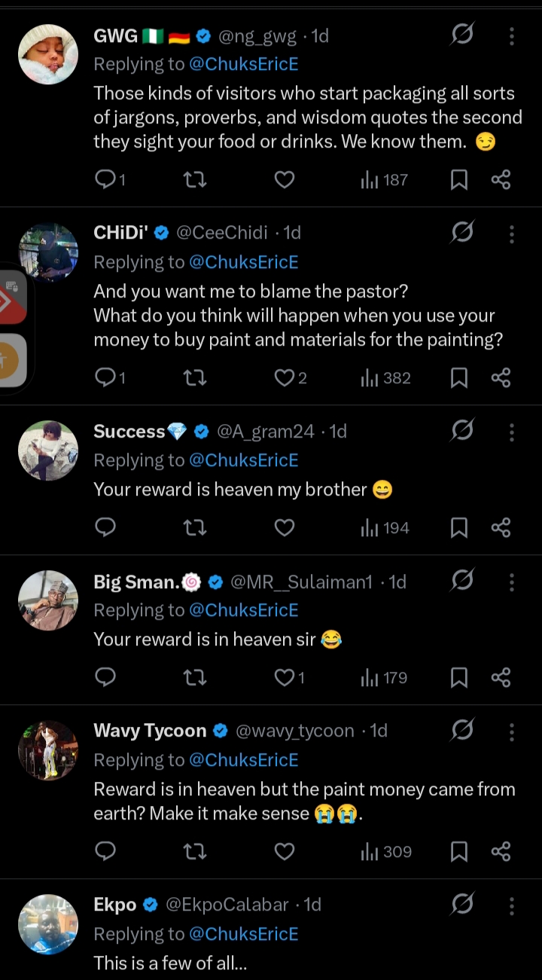
Task: Open @ChuksEricE link in Ekpo's reply
Action: pyautogui.click(x=243, y=933)
